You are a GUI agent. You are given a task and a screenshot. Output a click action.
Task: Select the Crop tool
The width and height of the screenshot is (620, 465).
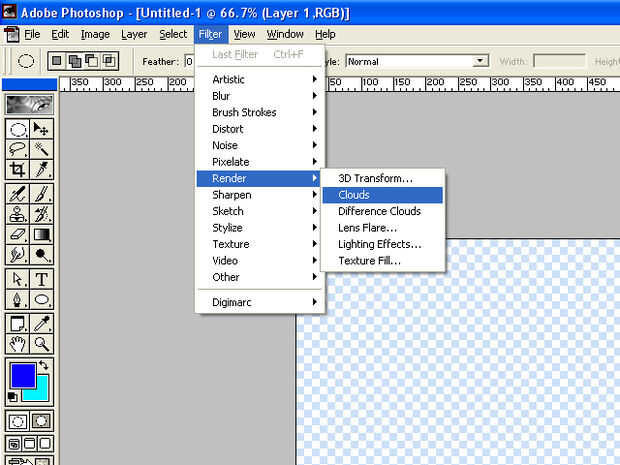tap(17, 170)
